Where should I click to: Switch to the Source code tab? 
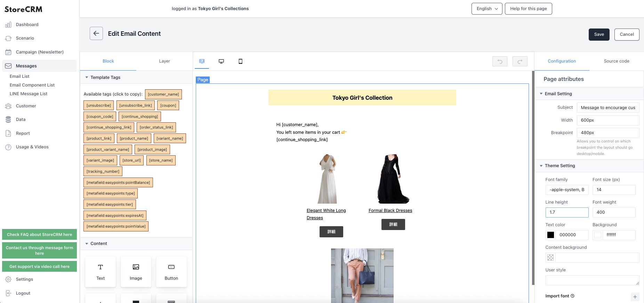pos(617,61)
